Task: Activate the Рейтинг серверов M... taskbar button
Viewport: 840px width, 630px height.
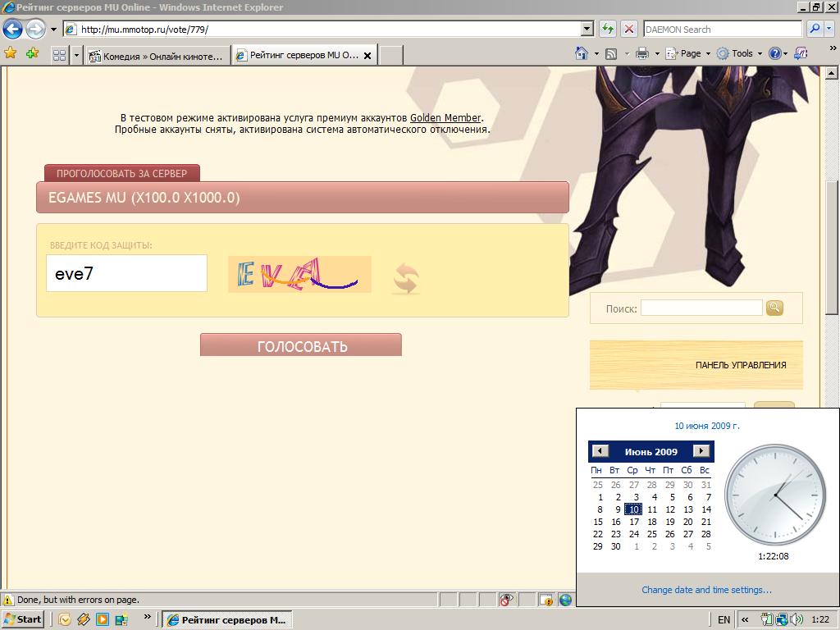Action: coord(227,620)
